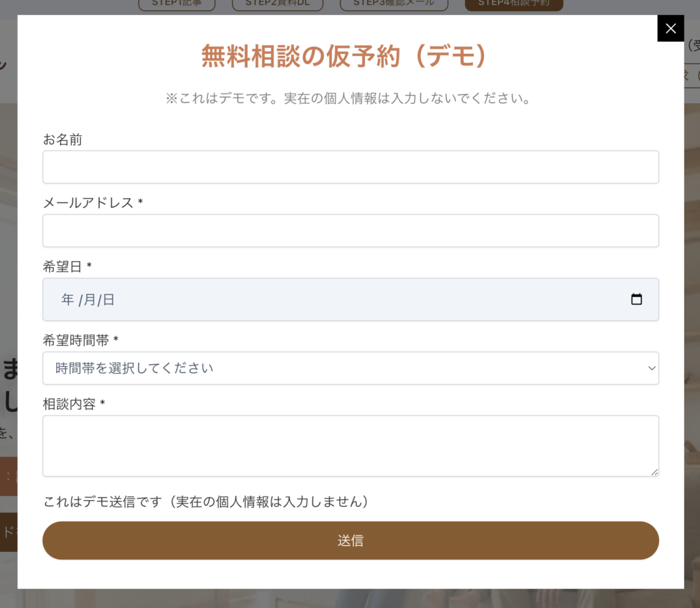
Task: Select the 年 segment of the date field
Action: pos(68,299)
